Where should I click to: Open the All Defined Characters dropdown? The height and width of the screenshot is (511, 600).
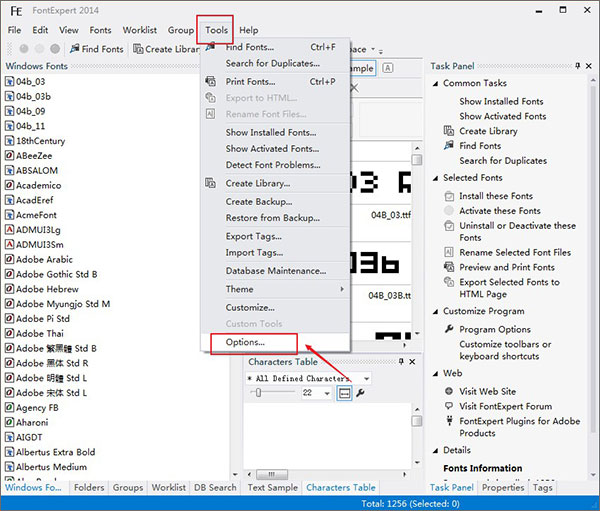pos(366,379)
